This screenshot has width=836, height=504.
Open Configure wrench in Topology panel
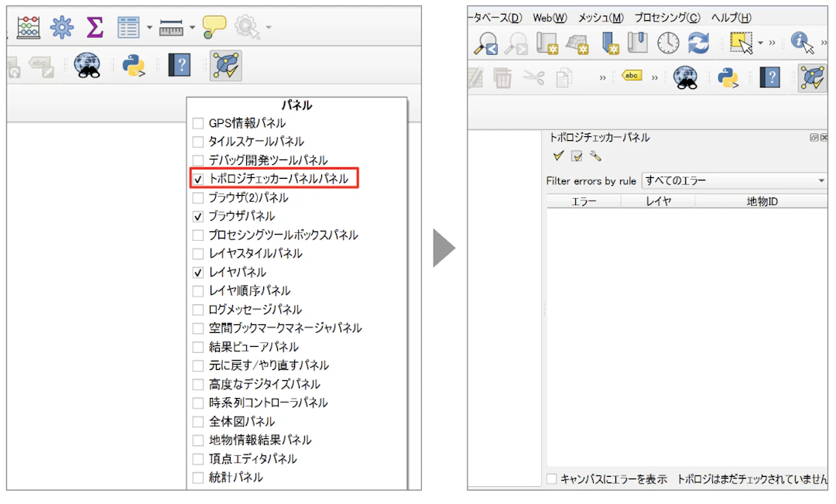pyautogui.click(x=595, y=156)
